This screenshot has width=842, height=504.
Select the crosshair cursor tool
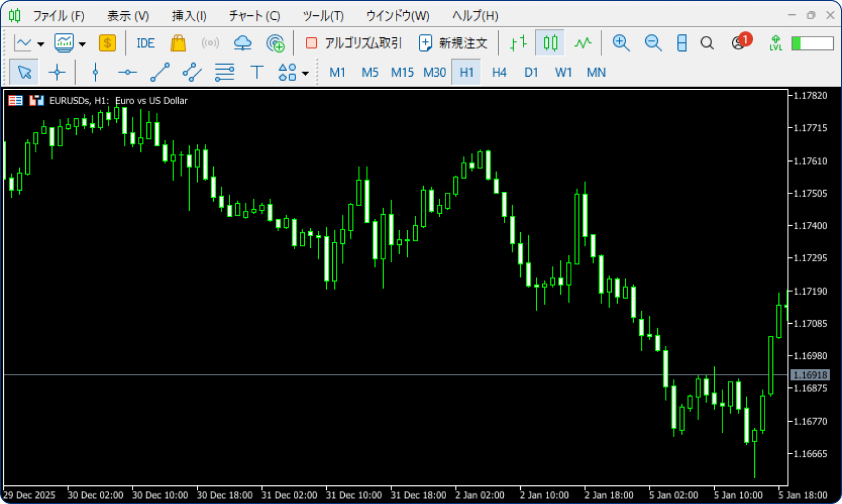coord(56,72)
